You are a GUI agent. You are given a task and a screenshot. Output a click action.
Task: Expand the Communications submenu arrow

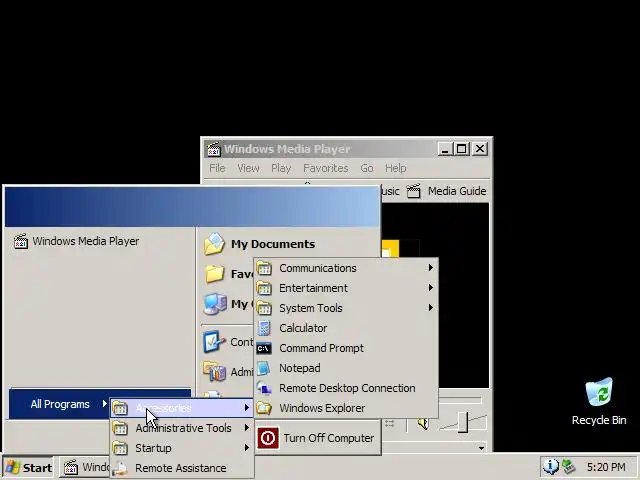click(x=430, y=268)
